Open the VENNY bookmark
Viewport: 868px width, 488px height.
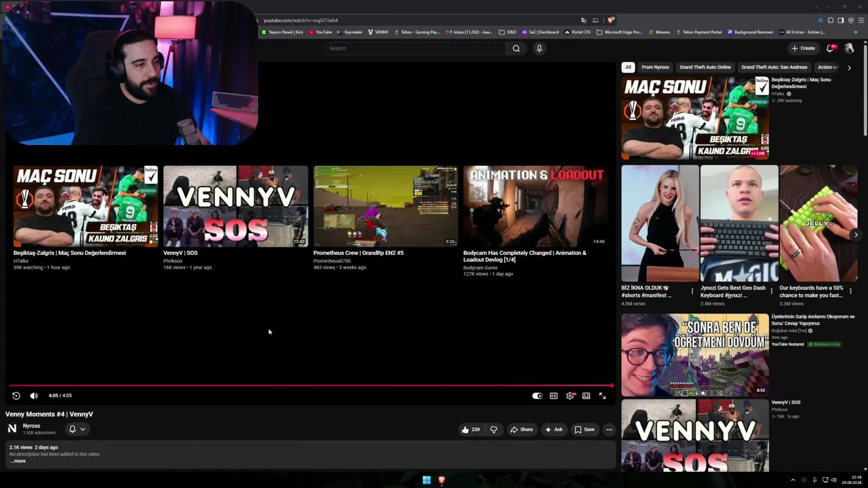click(x=378, y=32)
